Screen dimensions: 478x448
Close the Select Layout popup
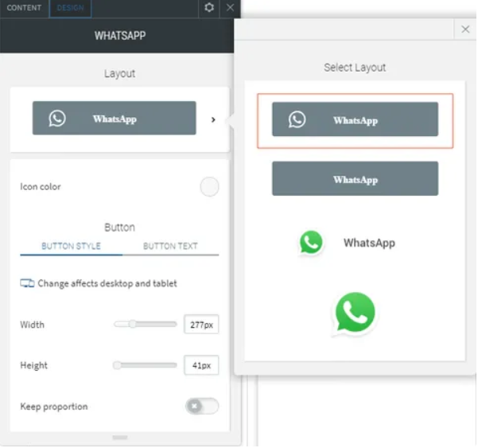click(465, 29)
